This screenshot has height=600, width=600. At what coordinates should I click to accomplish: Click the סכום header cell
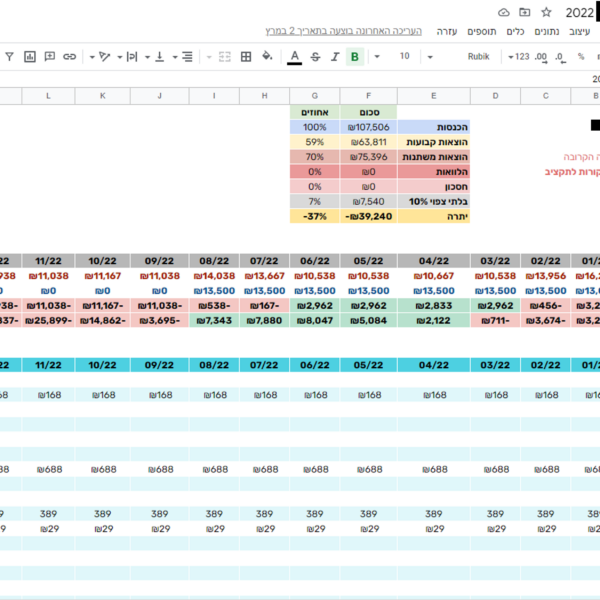coord(368,112)
